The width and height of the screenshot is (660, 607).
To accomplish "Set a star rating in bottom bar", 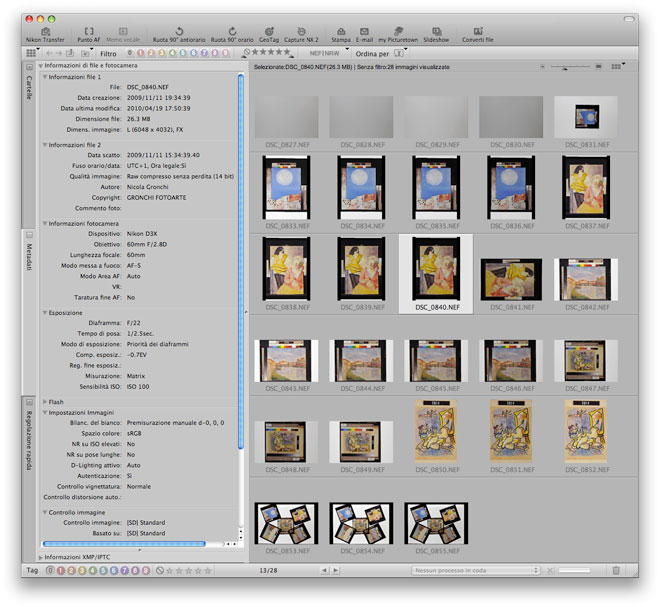I will click(189, 571).
